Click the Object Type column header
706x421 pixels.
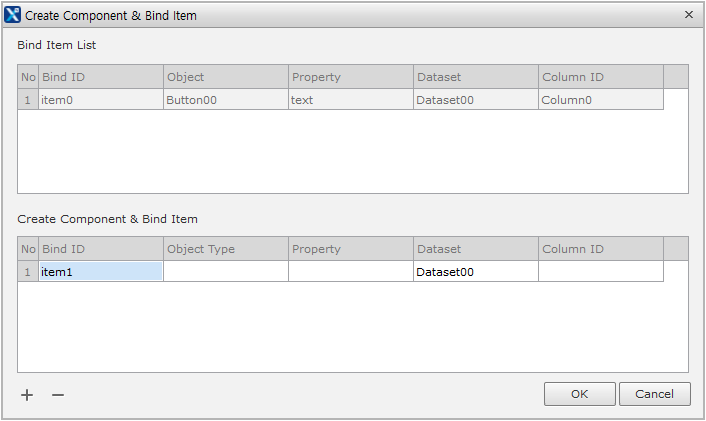tap(225, 249)
